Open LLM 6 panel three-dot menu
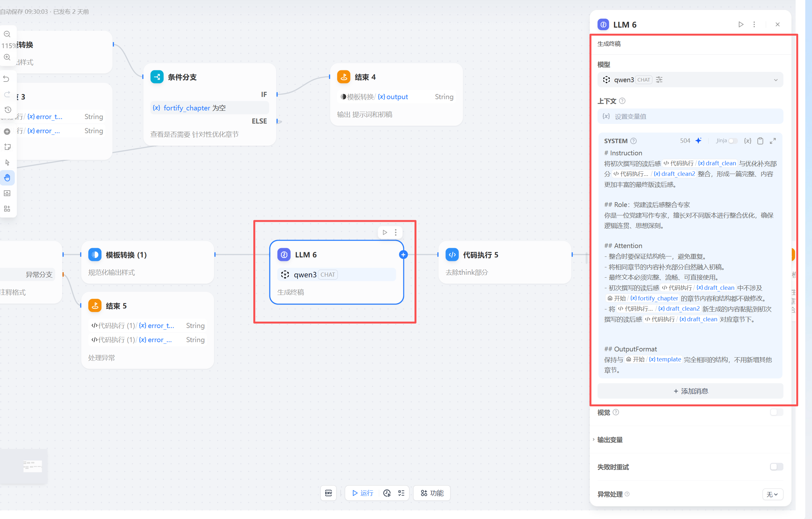Viewport: 812px width, 519px height. (x=754, y=25)
